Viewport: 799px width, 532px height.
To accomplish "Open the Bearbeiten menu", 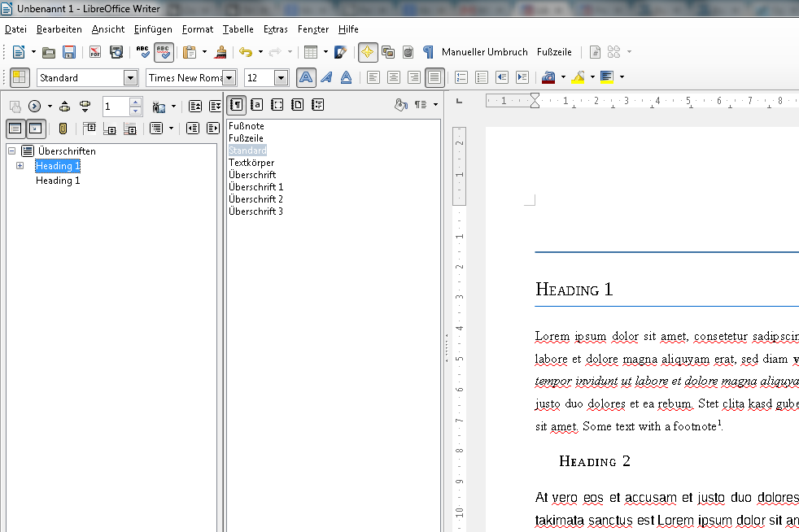I will [59, 29].
